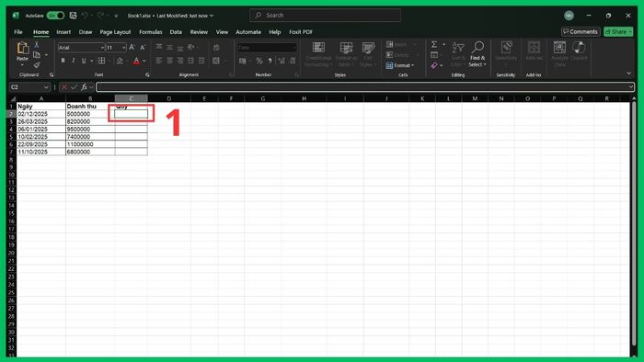Open the Font Color dropdown arrow
The height and width of the screenshot is (362, 644).
coord(144,61)
